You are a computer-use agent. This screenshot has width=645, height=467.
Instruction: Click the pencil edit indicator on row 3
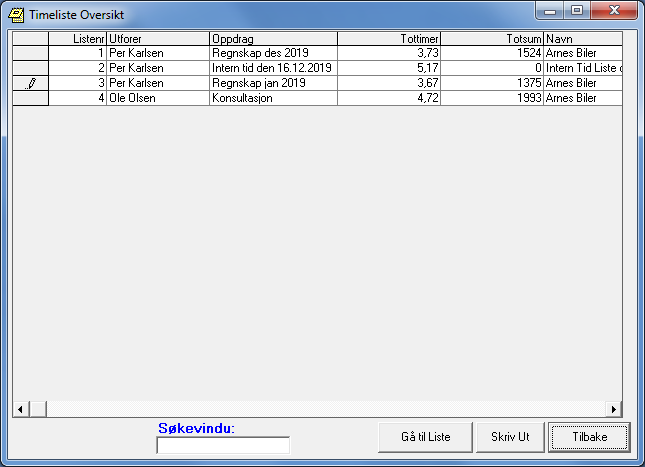click(x=30, y=84)
